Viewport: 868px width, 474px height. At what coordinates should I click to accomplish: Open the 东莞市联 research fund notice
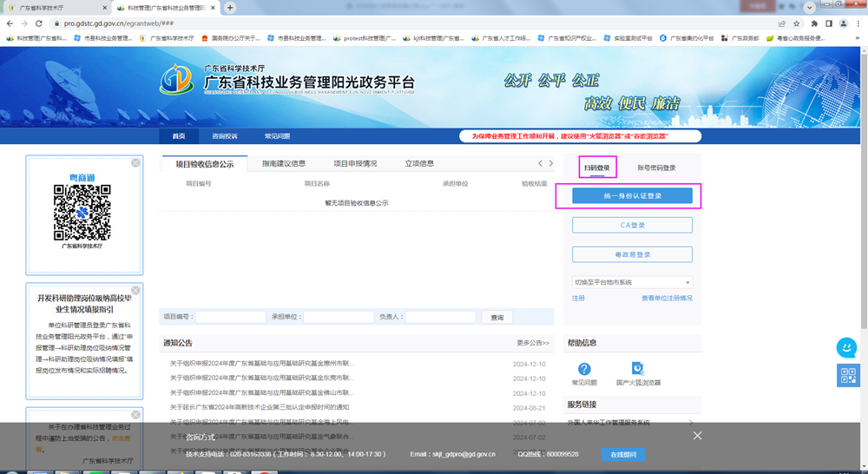pos(262,379)
